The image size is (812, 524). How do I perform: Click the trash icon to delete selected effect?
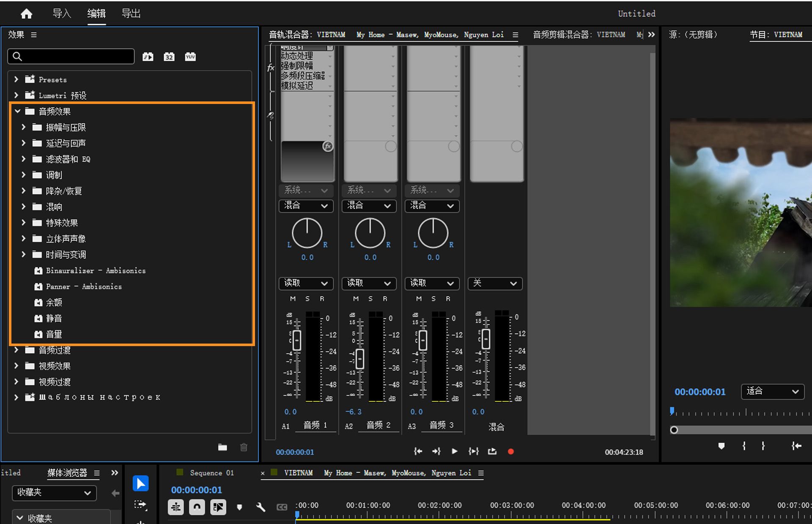244,447
